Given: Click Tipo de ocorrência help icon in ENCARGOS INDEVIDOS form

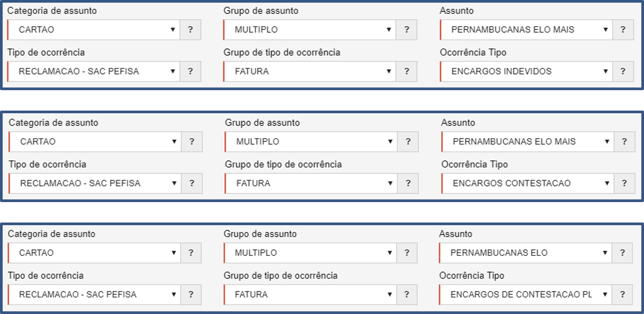Looking at the screenshot, I should [x=190, y=72].
